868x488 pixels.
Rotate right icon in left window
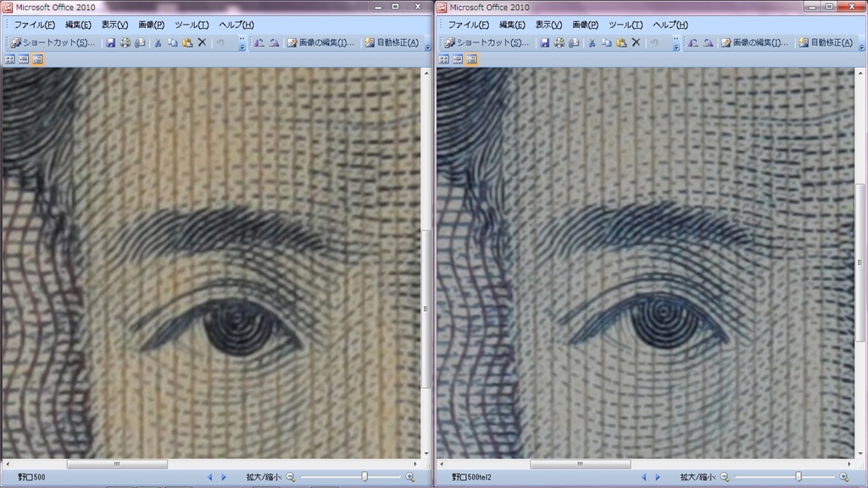pyautogui.click(x=274, y=42)
